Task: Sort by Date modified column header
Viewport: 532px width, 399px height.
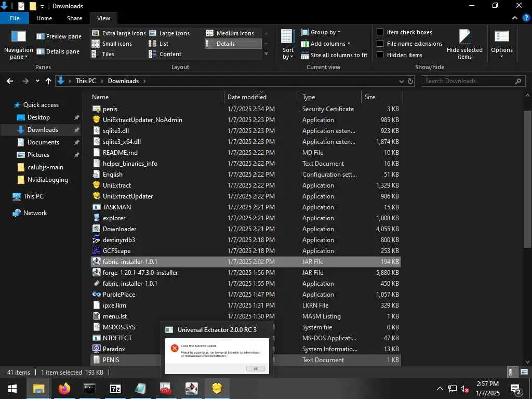Action: click(247, 97)
